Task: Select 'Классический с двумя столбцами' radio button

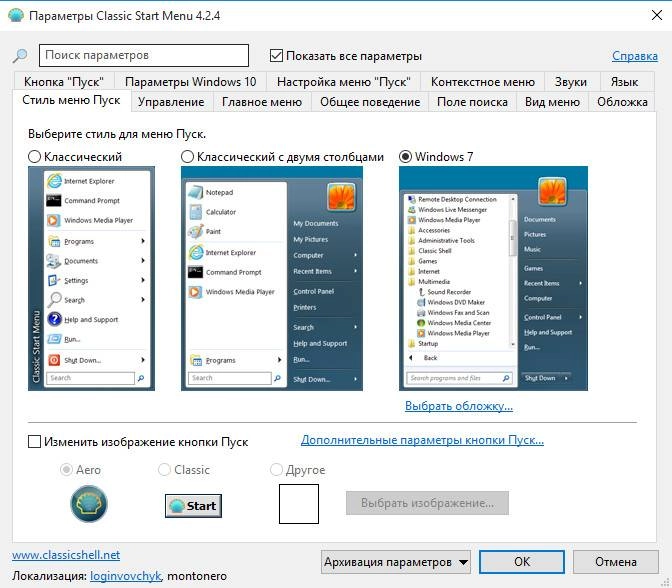Action: (x=187, y=157)
